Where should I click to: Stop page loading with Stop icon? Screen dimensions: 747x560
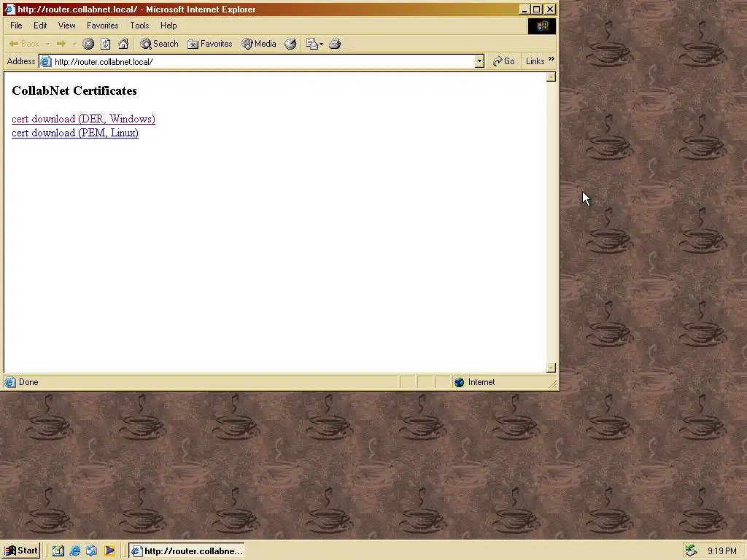click(x=88, y=44)
